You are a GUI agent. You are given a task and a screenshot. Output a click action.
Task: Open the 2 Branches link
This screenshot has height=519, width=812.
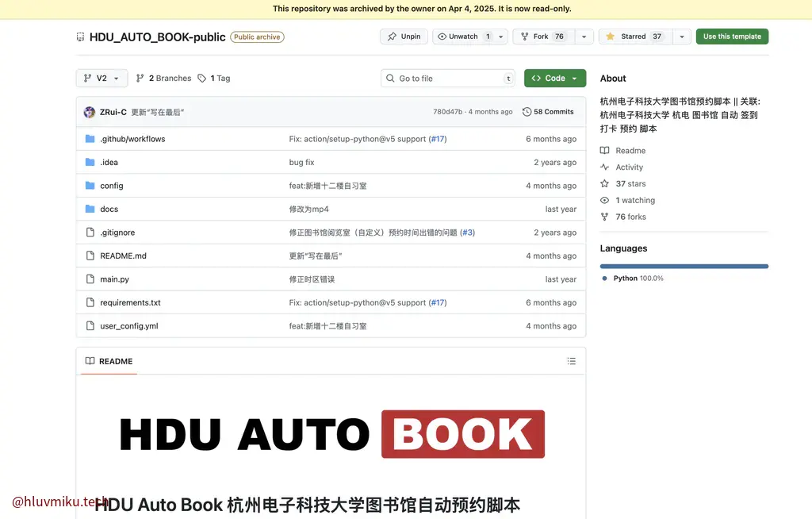coord(163,79)
